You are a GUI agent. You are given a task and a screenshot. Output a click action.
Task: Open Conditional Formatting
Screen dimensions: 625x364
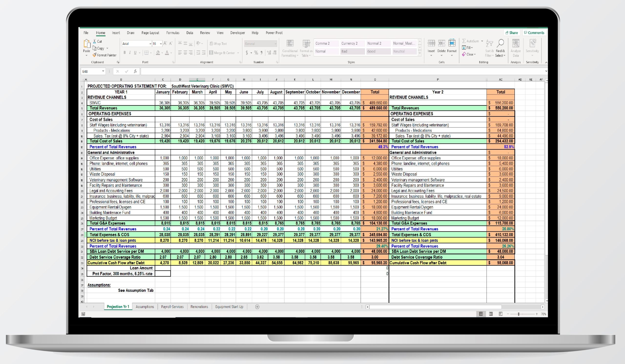click(290, 49)
